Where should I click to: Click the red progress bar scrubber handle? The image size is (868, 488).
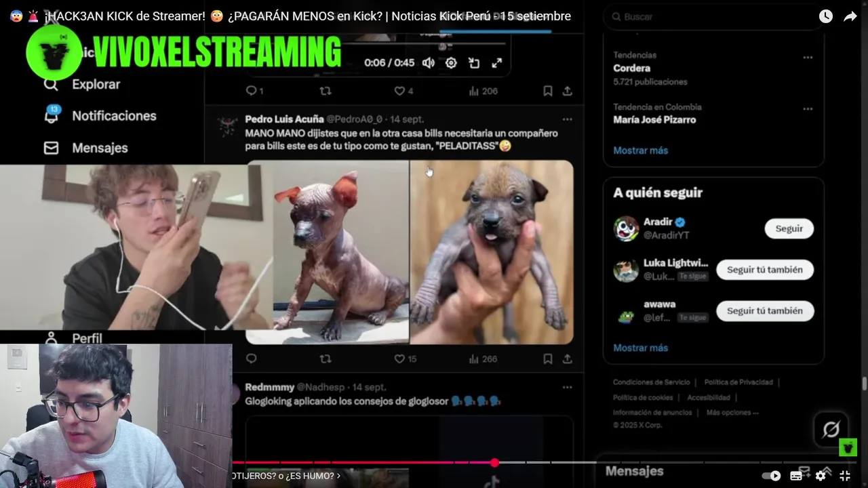pyautogui.click(x=494, y=462)
